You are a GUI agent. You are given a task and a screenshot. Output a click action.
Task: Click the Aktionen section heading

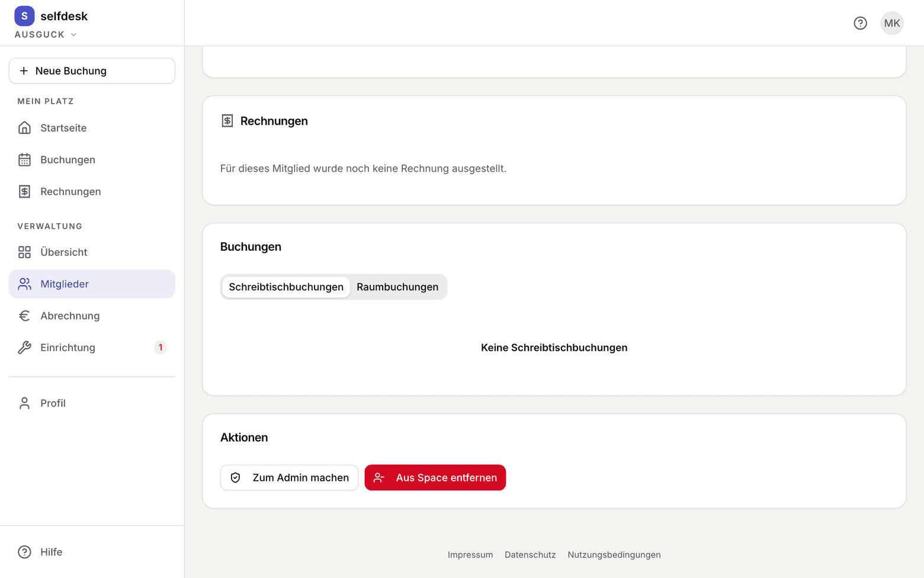[244, 438]
